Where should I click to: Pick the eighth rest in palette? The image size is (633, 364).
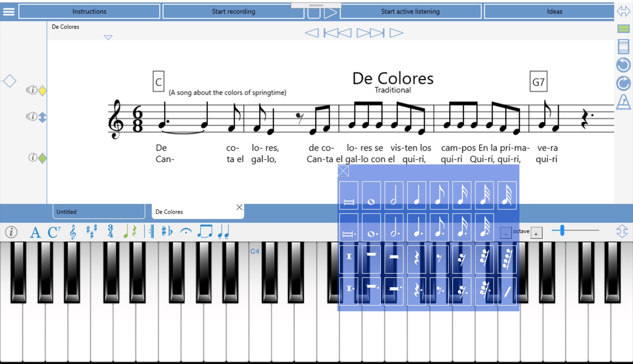439,259
